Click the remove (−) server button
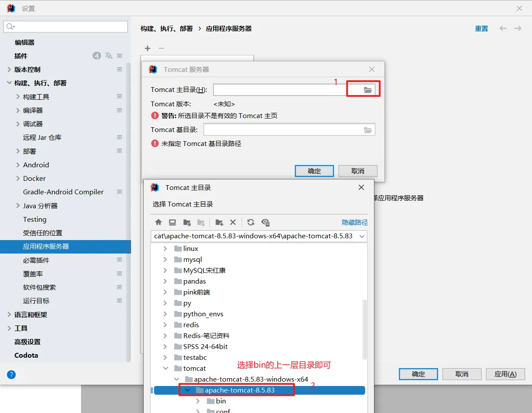The height and width of the screenshot is (413, 532). [x=162, y=48]
